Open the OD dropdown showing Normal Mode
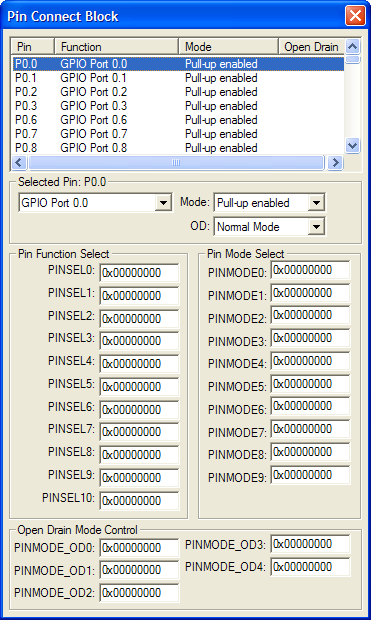Image resolution: width=371 pixels, height=620 pixels. [316, 227]
